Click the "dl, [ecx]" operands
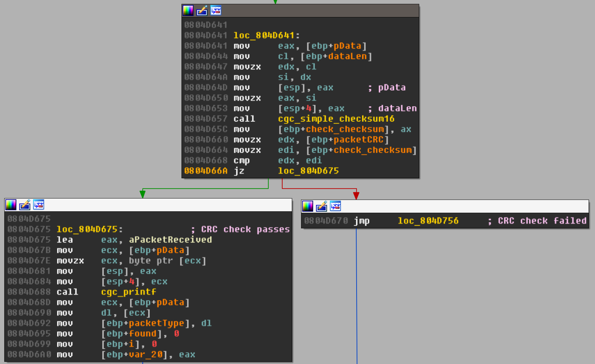 126,313
